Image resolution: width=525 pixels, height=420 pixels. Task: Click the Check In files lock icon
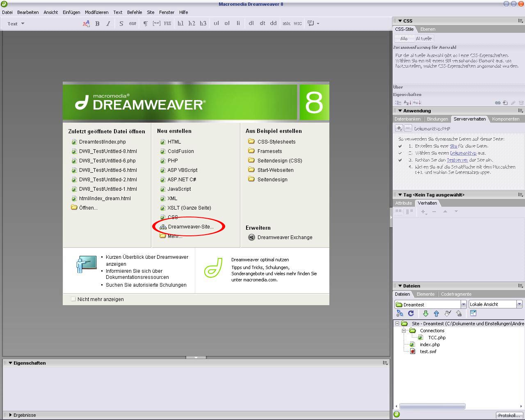(x=459, y=313)
